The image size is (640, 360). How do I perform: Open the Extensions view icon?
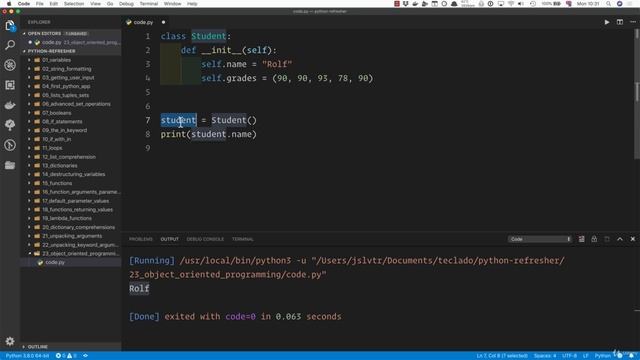[x=10, y=85]
